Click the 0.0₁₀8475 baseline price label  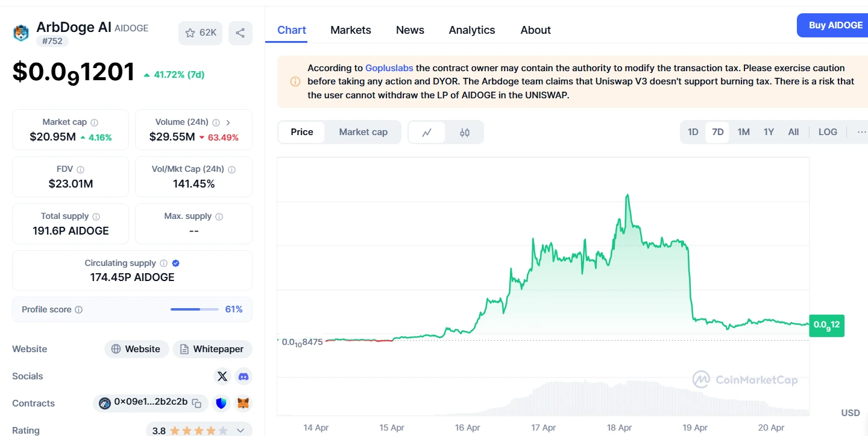(x=302, y=342)
